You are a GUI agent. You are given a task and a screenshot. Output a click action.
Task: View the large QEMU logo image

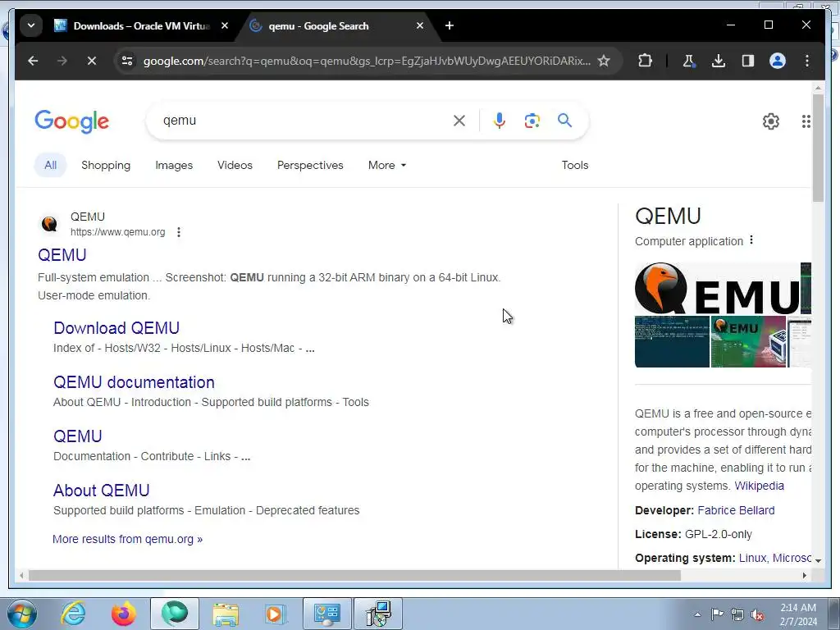click(717, 288)
